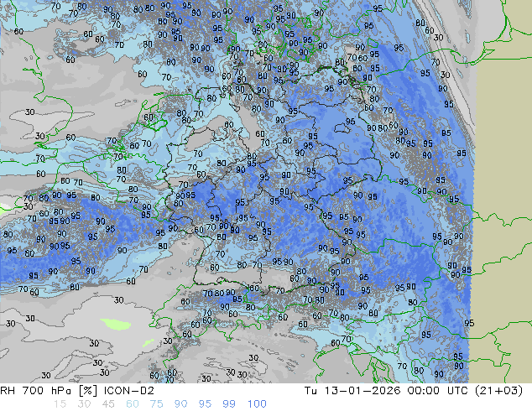
Task: Select the blue legend value 95
Action: click(205, 404)
